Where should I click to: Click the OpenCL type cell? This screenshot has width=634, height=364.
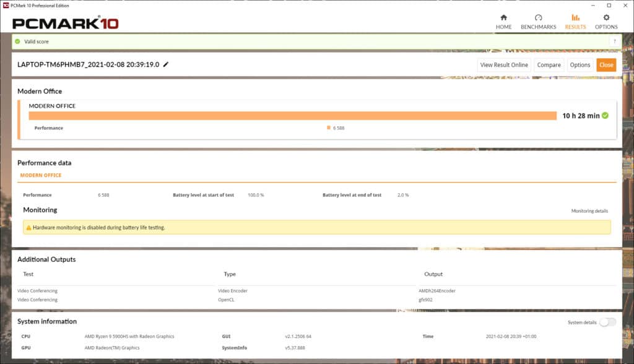pos(226,300)
